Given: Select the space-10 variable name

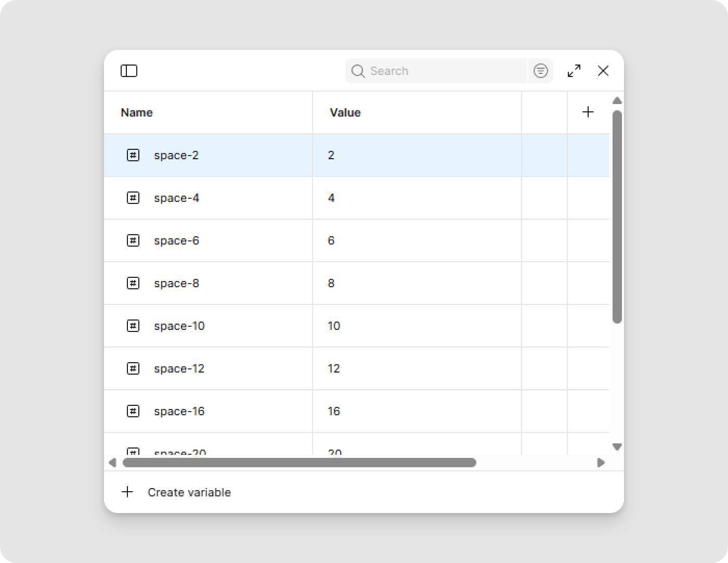Looking at the screenshot, I should pyautogui.click(x=179, y=326).
